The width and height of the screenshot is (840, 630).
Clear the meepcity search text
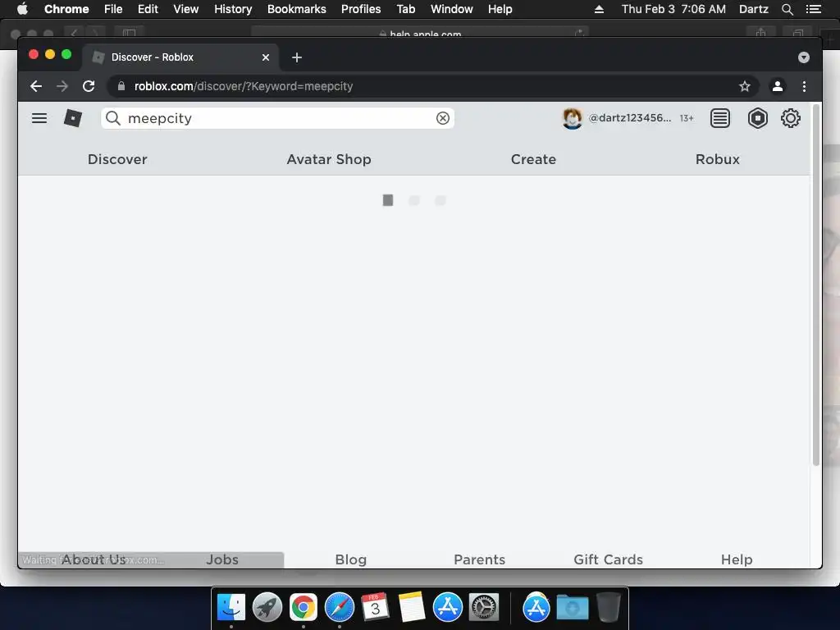[442, 118]
